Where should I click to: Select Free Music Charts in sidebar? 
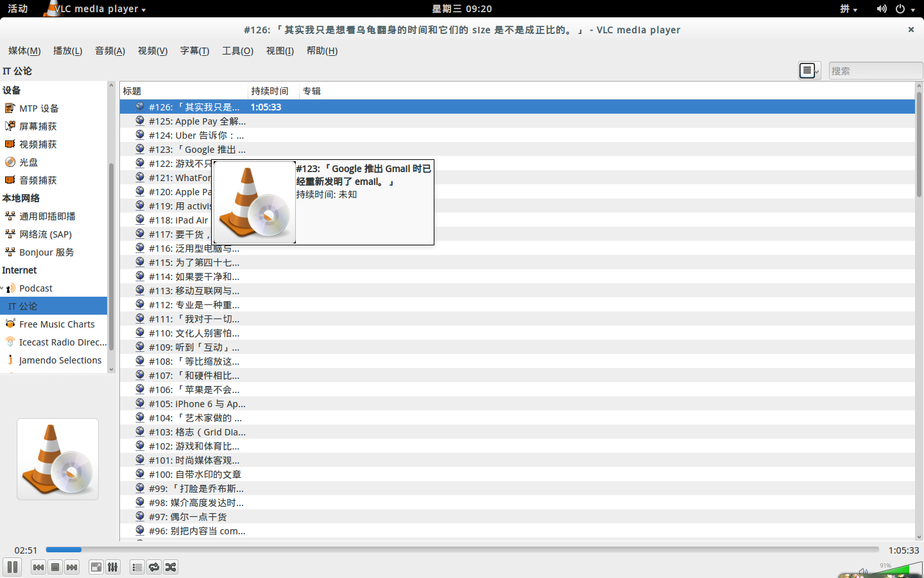click(56, 324)
